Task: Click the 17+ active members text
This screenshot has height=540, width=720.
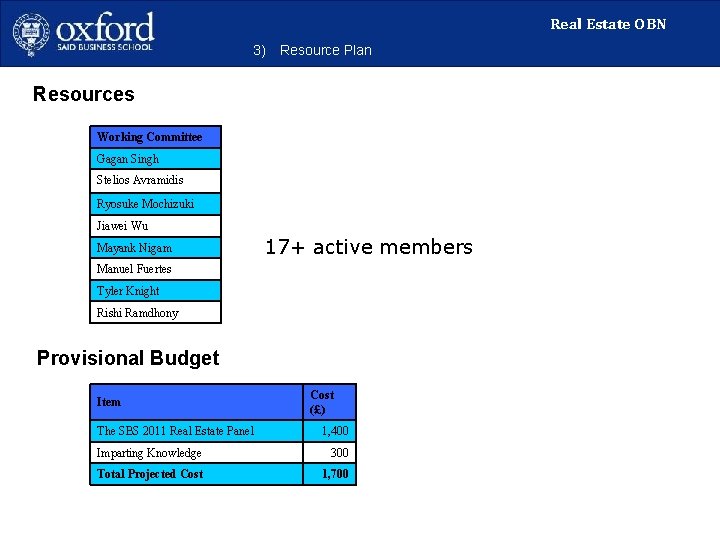Action: (369, 247)
